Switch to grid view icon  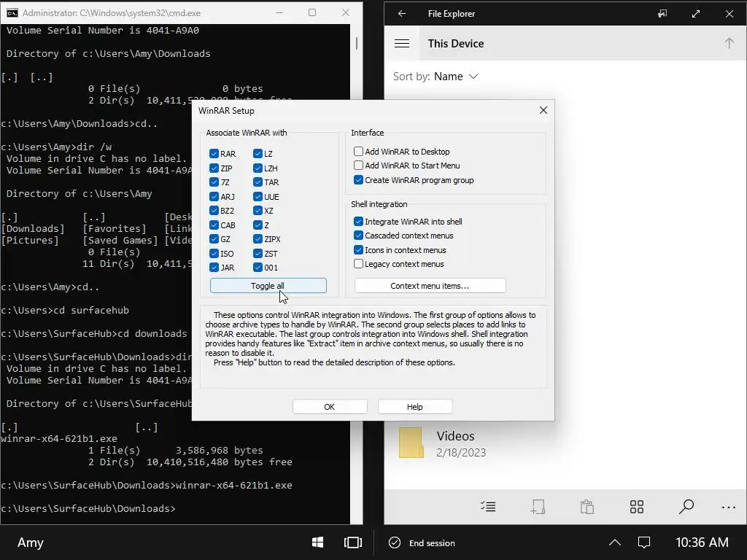point(636,507)
